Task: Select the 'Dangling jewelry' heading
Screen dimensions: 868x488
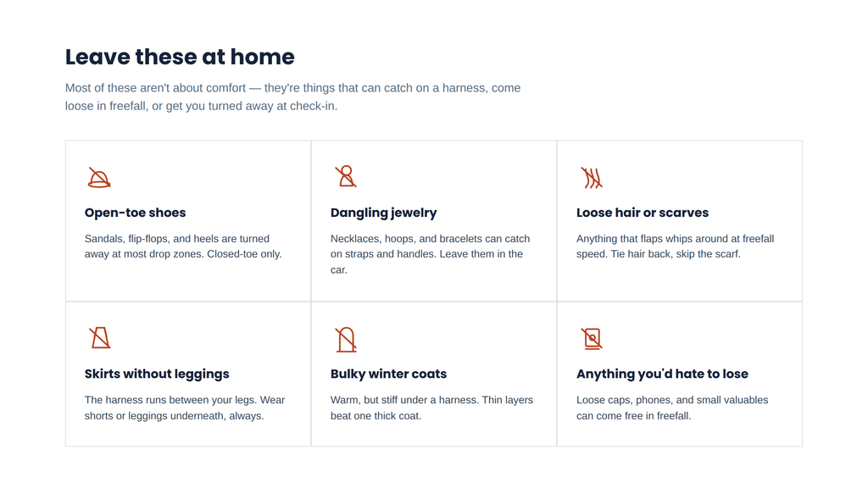Action: (x=384, y=213)
